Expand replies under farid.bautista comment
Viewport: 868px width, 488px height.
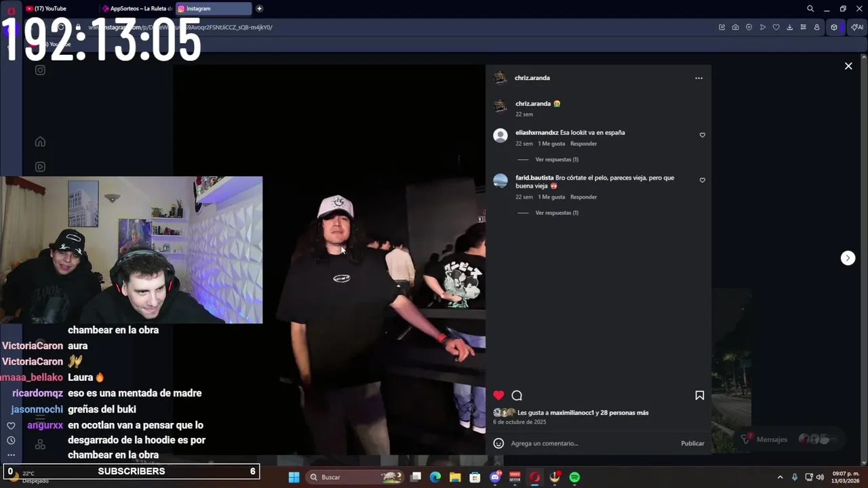click(x=557, y=213)
